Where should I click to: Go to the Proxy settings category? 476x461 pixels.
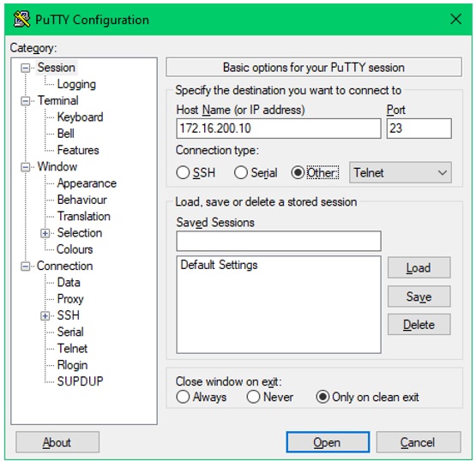pyautogui.click(x=70, y=299)
